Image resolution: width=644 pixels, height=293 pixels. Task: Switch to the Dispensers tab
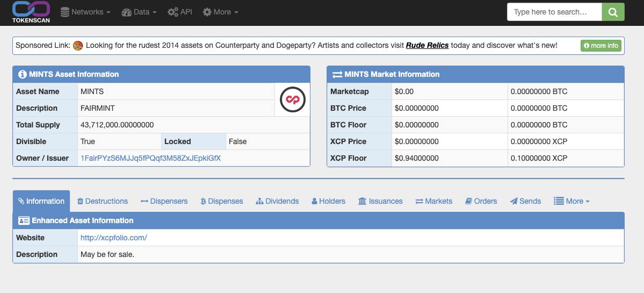(164, 201)
